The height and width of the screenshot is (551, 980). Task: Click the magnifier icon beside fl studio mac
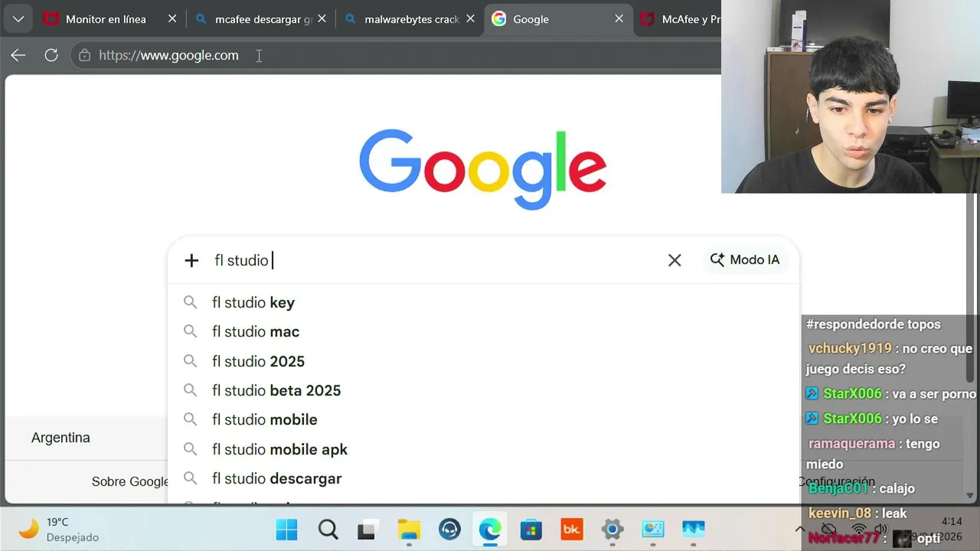coord(190,331)
